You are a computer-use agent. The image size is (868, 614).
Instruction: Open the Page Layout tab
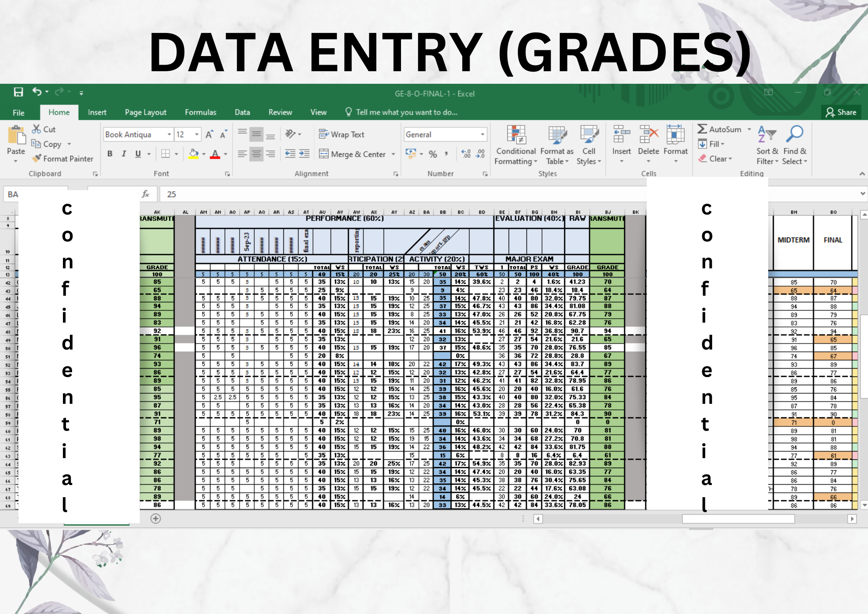point(145,112)
